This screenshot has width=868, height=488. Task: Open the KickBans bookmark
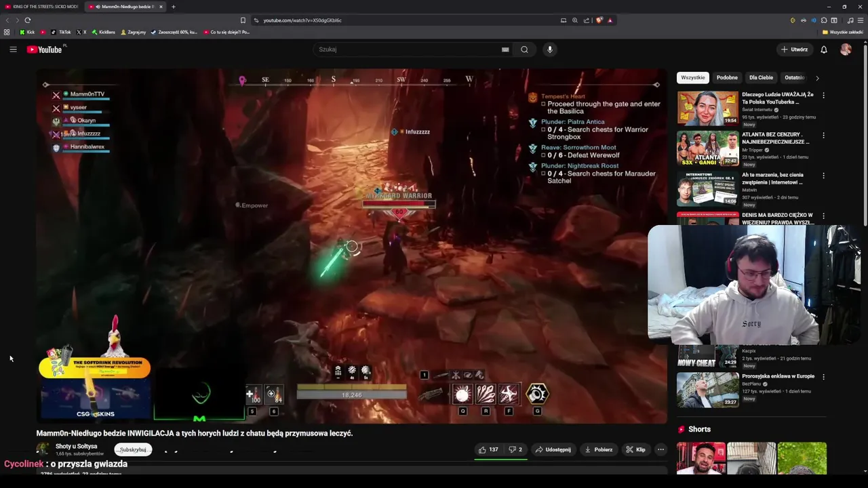104,32
